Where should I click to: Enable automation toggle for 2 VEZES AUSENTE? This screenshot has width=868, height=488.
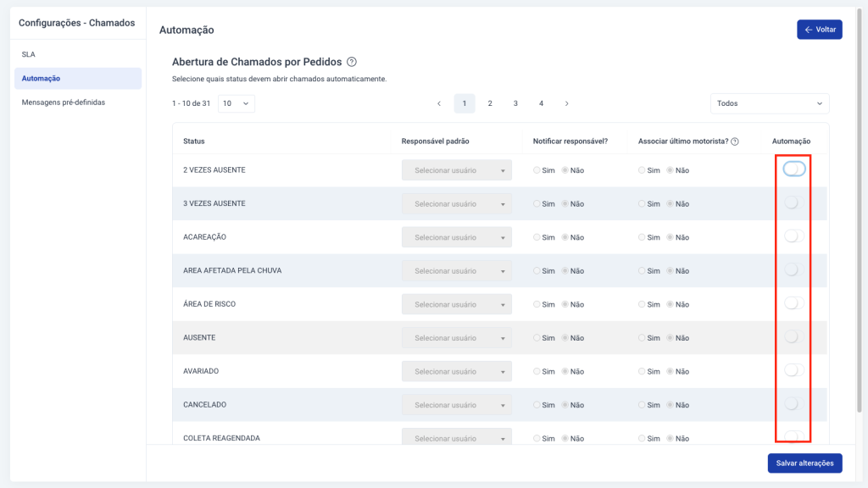coord(793,169)
